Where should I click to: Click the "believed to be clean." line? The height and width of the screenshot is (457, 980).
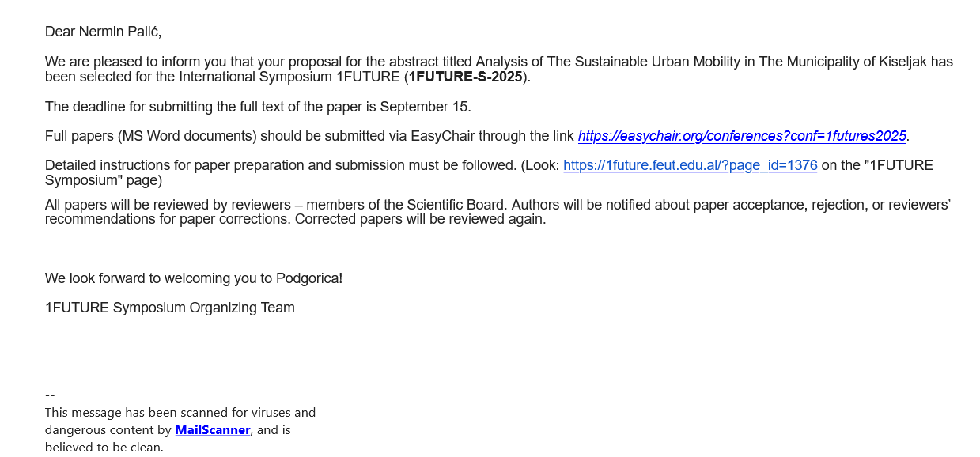tap(104, 447)
